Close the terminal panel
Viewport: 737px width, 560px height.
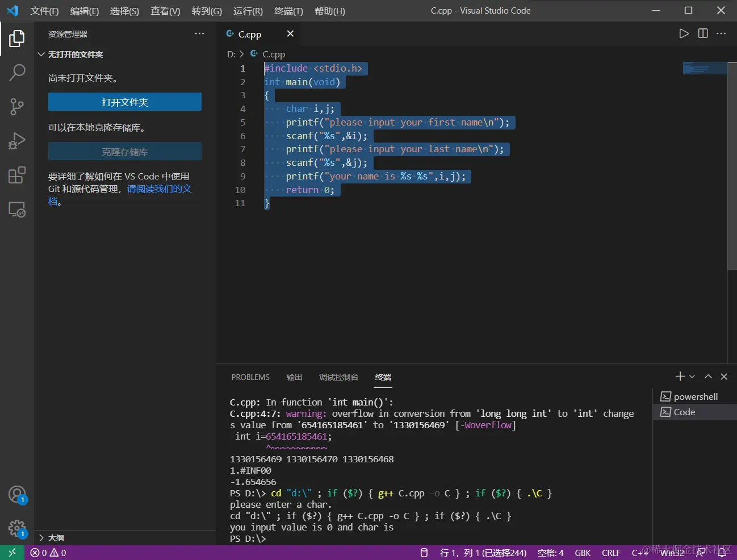(x=724, y=377)
